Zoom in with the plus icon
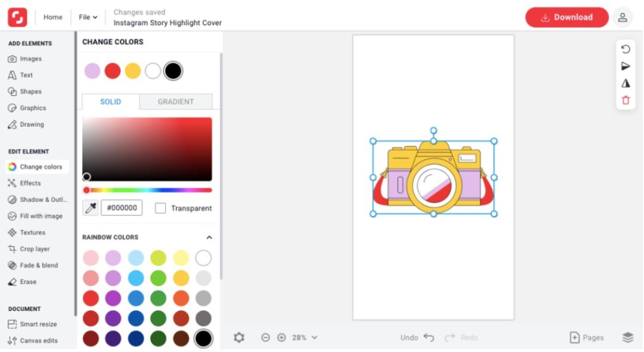644x352 pixels. [281, 338]
